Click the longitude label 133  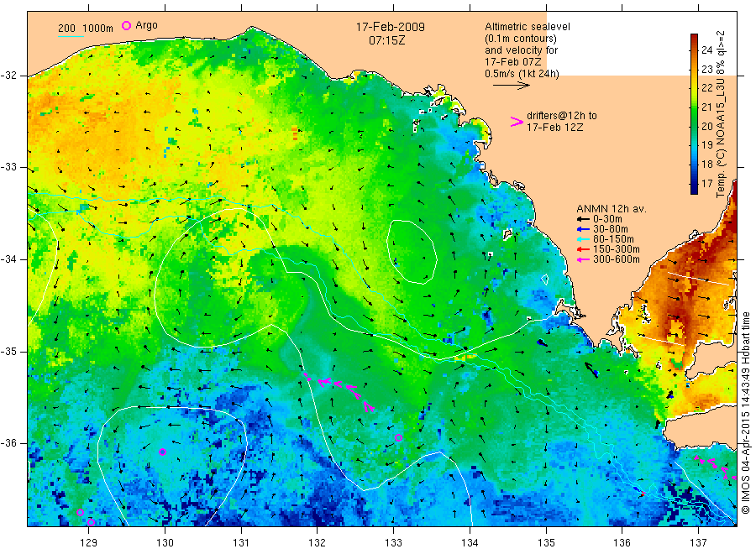pos(393,543)
